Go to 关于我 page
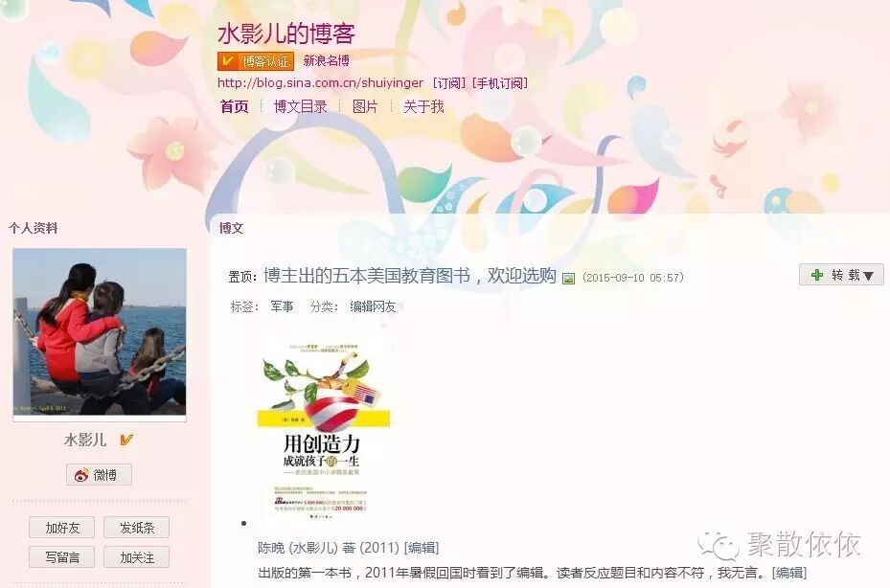 coord(423,106)
